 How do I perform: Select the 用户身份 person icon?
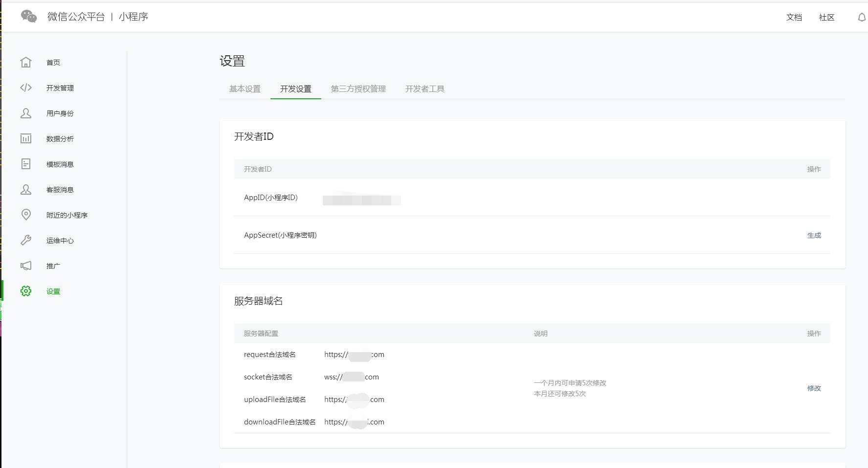click(26, 113)
